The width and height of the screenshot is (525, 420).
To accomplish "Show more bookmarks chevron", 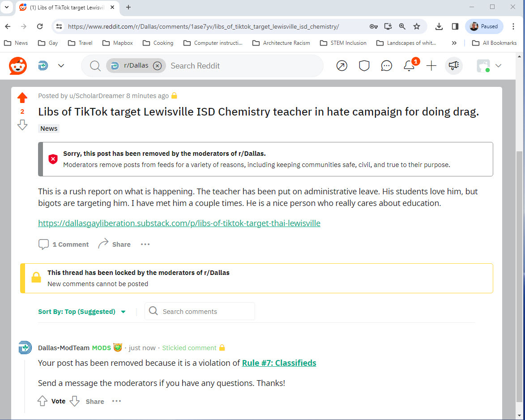I will 454,43.
